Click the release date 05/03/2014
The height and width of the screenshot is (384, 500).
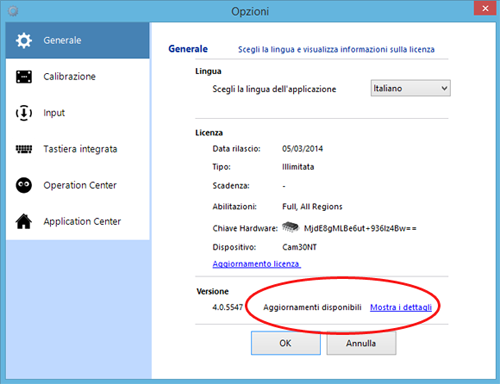click(x=302, y=149)
